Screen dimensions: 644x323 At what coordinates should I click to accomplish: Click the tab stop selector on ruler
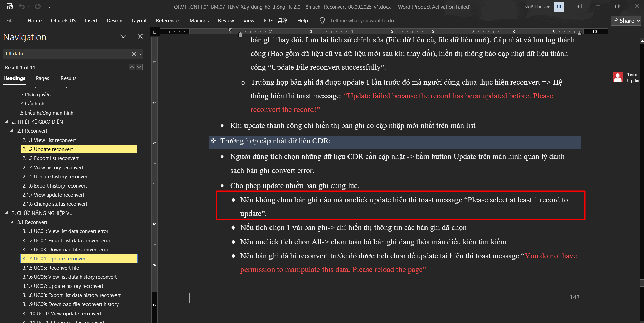pos(154,32)
